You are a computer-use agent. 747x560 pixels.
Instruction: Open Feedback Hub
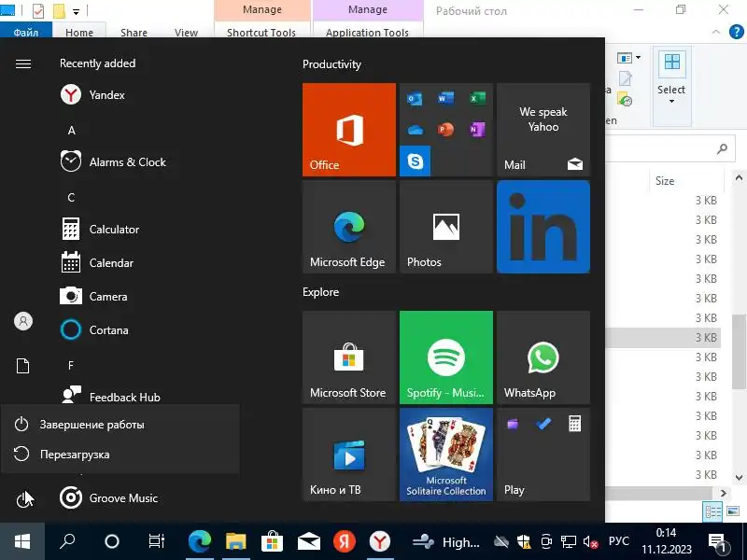pos(110,396)
